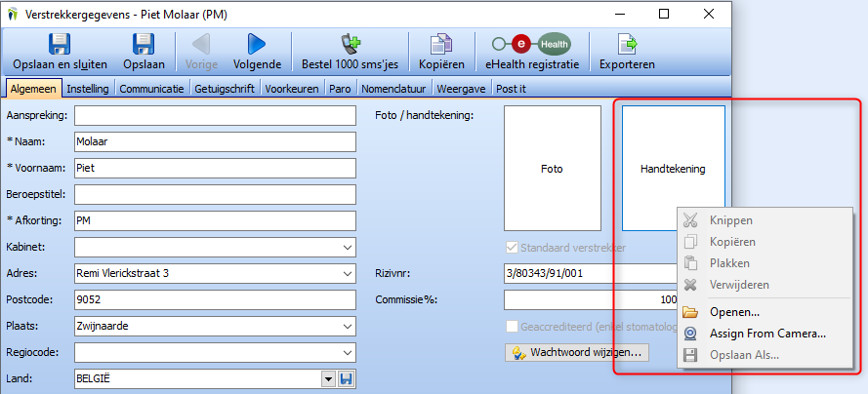Click into the Beroepstitel text field
868x394 pixels.
tap(215, 195)
